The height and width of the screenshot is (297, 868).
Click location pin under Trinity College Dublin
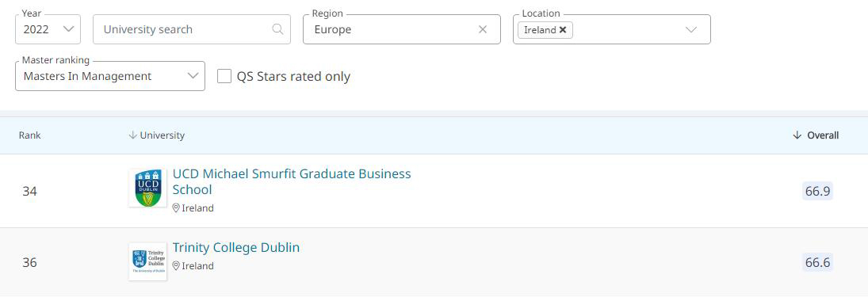pyautogui.click(x=176, y=265)
